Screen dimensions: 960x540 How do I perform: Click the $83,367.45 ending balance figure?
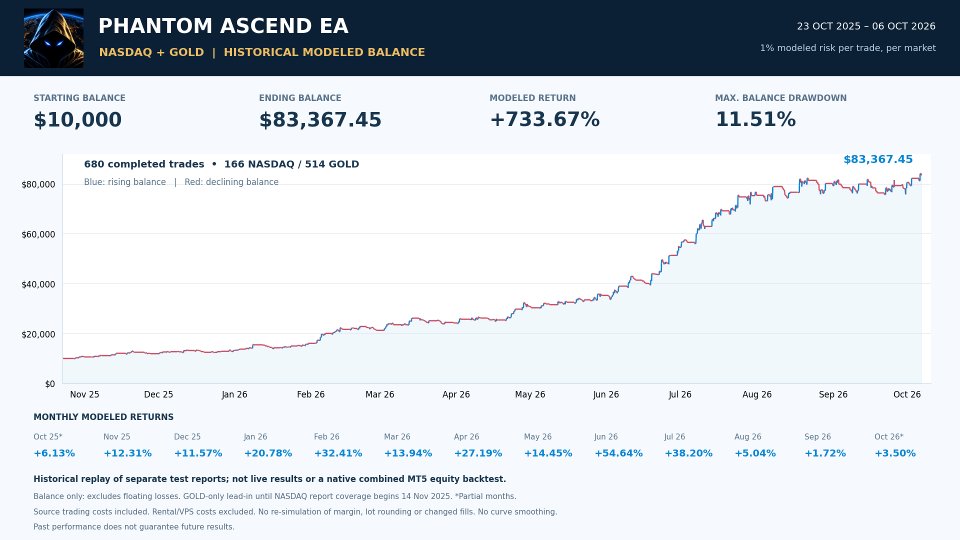[x=320, y=119]
